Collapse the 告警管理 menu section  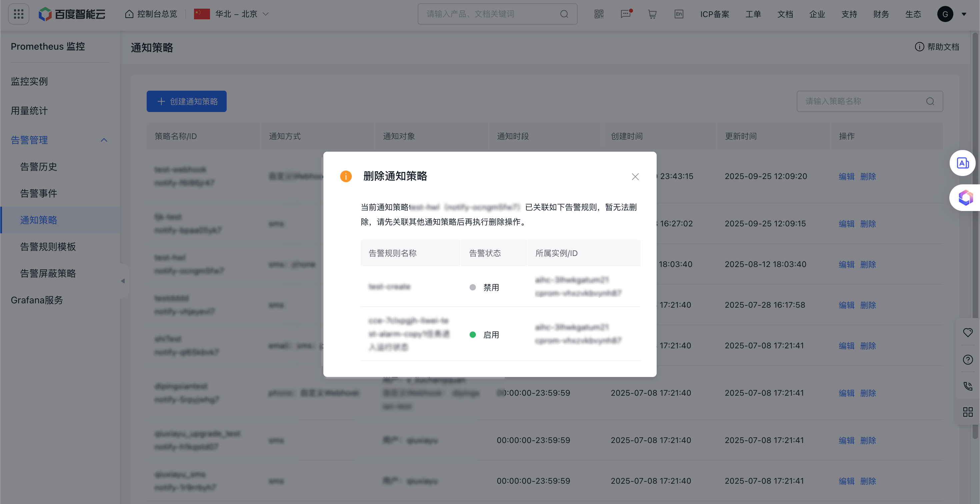tap(104, 140)
